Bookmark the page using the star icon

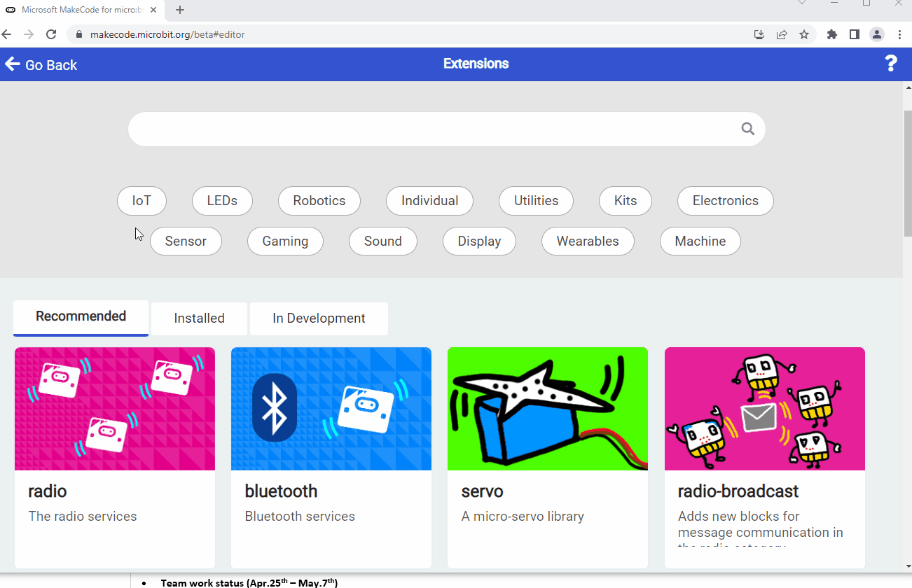[804, 34]
